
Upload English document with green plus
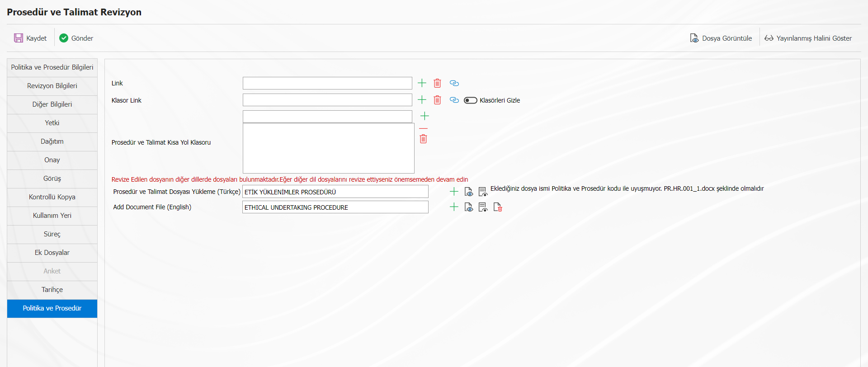454,207
